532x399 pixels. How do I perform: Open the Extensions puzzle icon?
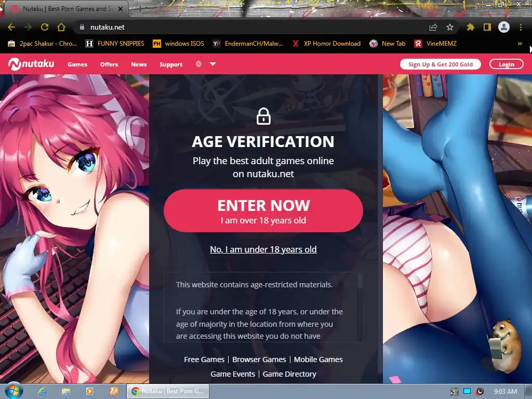470,27
